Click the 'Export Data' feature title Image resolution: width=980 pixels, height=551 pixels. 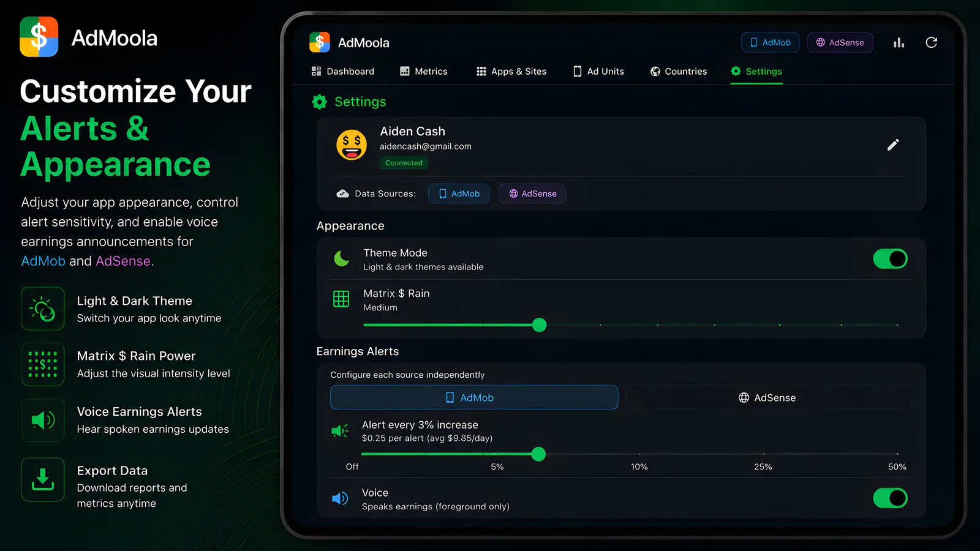pos(112,470)
